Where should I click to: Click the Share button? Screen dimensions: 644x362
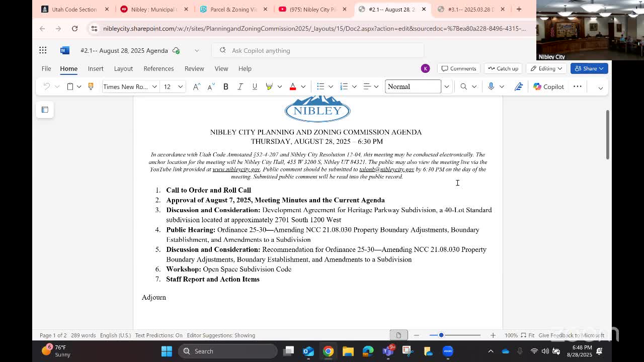[x=589, y=68]
